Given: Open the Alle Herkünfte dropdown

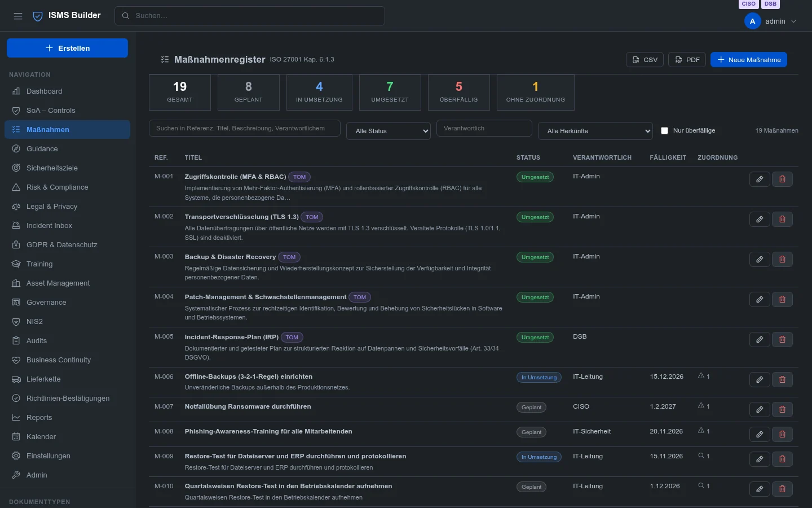Looking at the screenshot, I should (x=595, y=131).
